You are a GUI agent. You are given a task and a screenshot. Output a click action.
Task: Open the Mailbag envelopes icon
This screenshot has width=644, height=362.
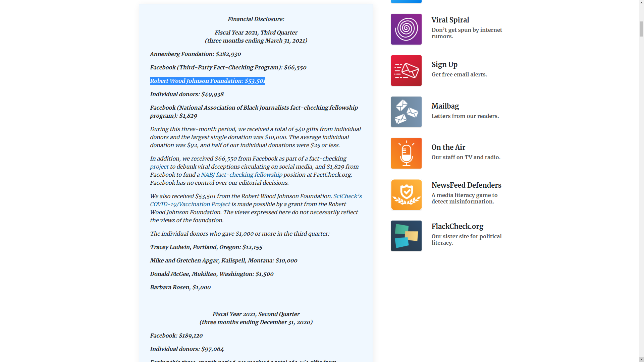(406, 112)
